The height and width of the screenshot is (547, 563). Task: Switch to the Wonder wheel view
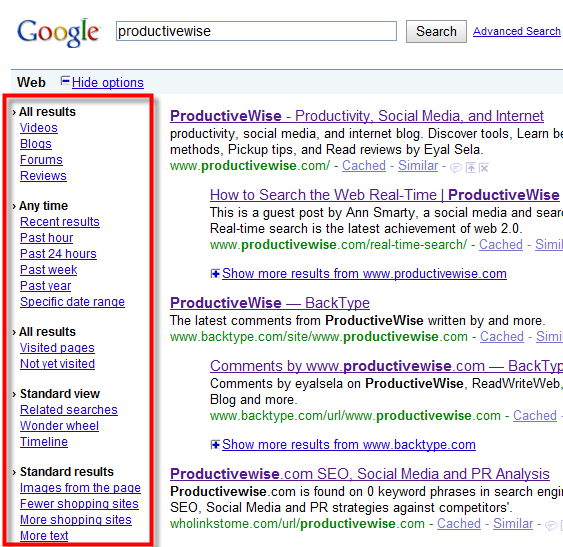coord(60,426)
